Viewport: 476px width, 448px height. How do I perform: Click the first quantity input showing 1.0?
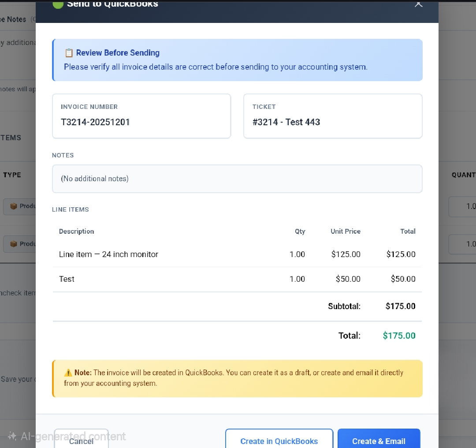click(470, 206)
